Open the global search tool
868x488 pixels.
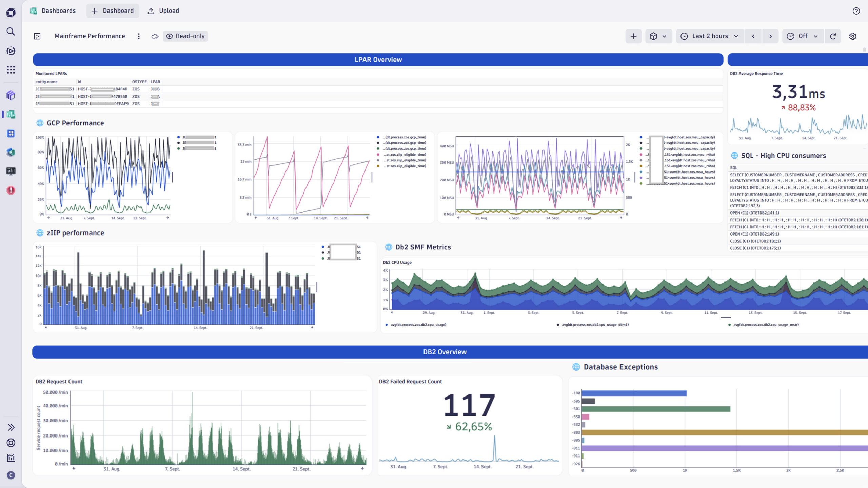(11, 31)
